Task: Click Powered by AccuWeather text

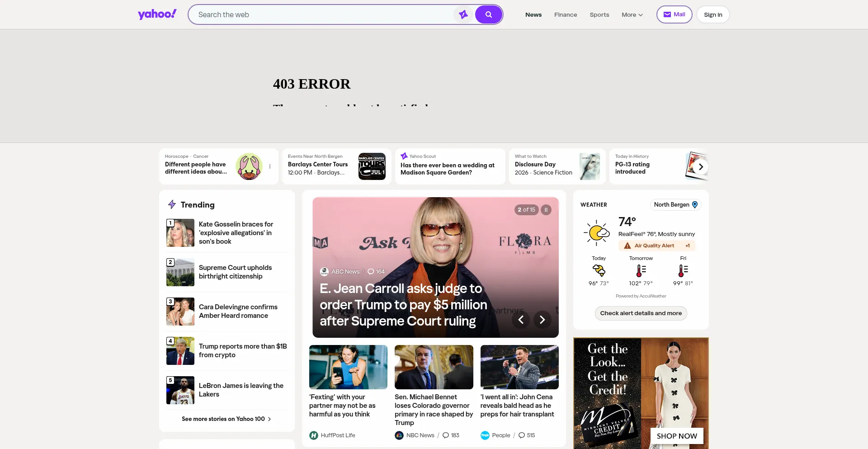Action: pos(641,296)
